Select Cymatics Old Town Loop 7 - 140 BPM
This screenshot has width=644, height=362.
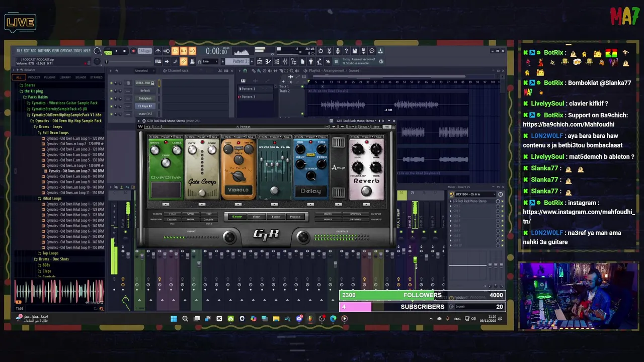[75, 171]
